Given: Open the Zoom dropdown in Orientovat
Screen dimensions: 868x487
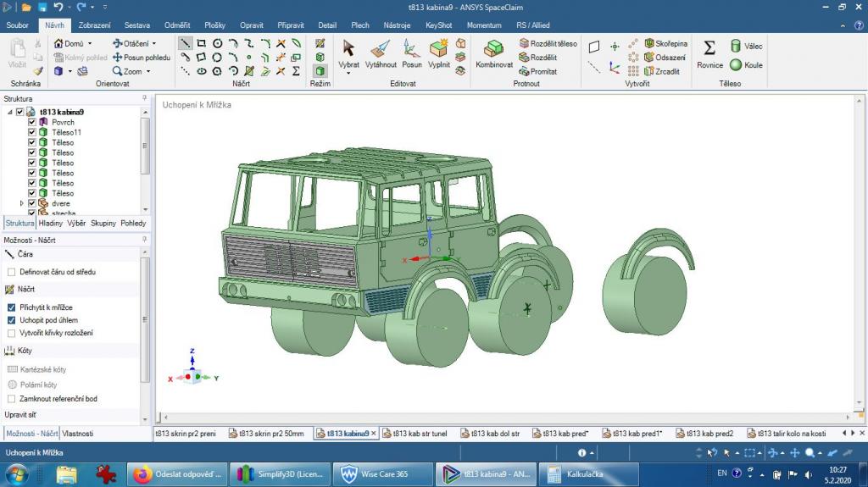Looking at the screenshot, I should click(149, 72).
